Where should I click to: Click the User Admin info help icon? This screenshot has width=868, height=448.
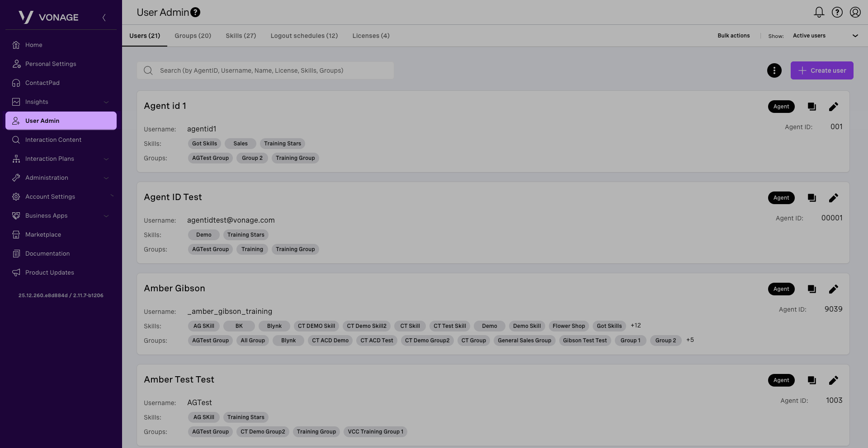195,13
